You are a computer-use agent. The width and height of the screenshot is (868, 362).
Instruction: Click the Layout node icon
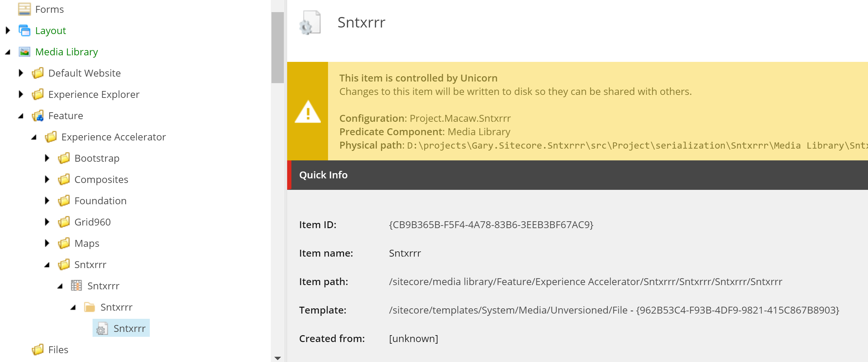(x=24, y=31)
